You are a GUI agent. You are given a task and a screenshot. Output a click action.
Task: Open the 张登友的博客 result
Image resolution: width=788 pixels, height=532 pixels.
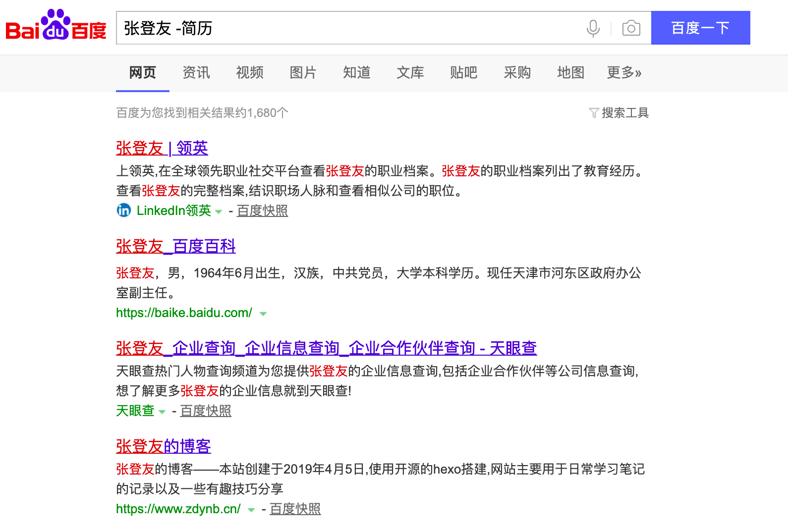(164, 446)
